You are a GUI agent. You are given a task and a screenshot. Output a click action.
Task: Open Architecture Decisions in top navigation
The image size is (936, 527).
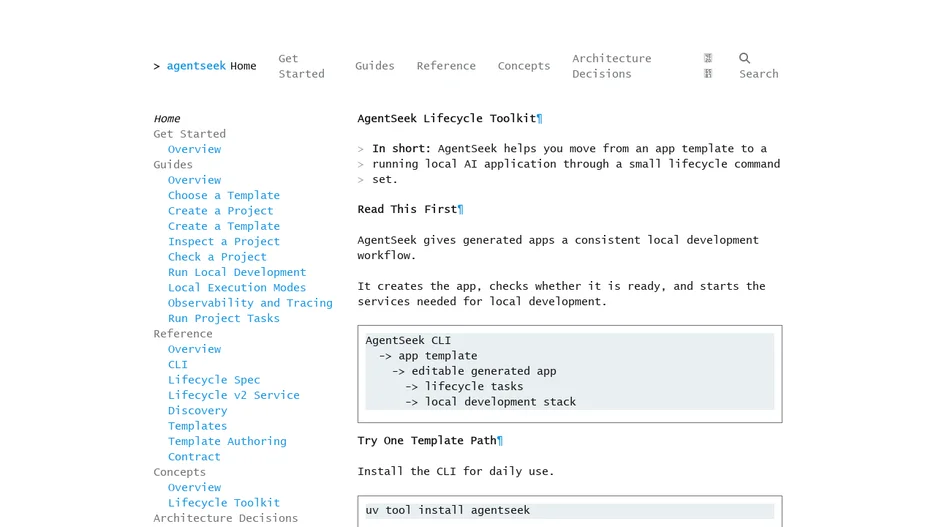[611, 66]
